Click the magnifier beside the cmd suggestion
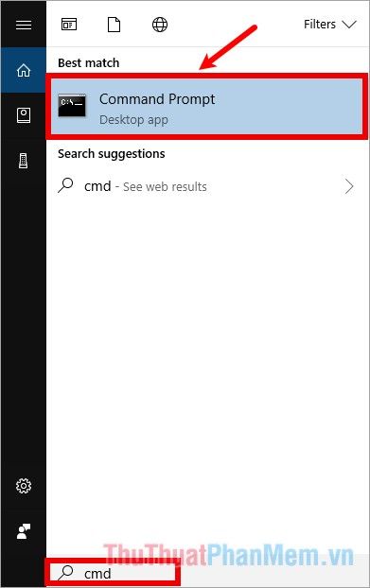This screenshot has width=370, height=588. pos(65,185)
